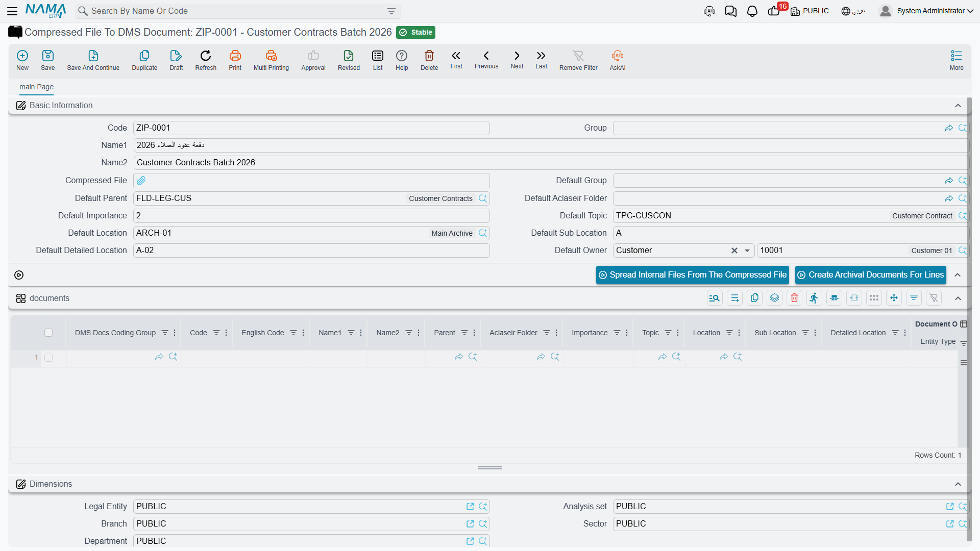Click the DMS Docs Coding Group header

point(115,333)
